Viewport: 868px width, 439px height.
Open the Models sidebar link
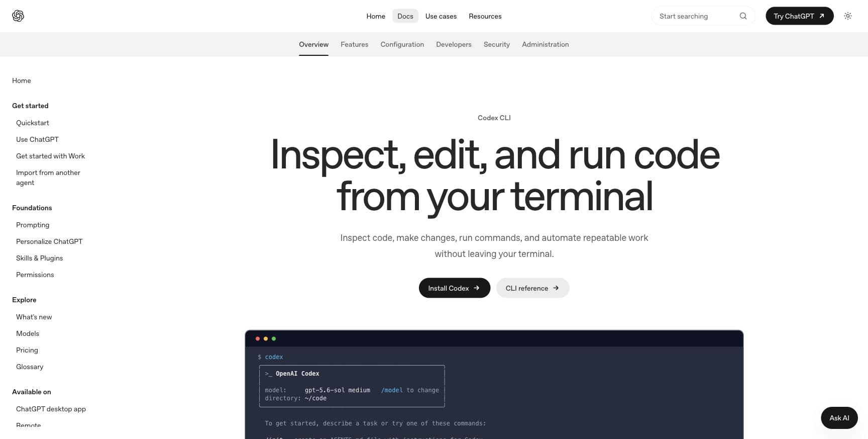click(x=28, y=333)
